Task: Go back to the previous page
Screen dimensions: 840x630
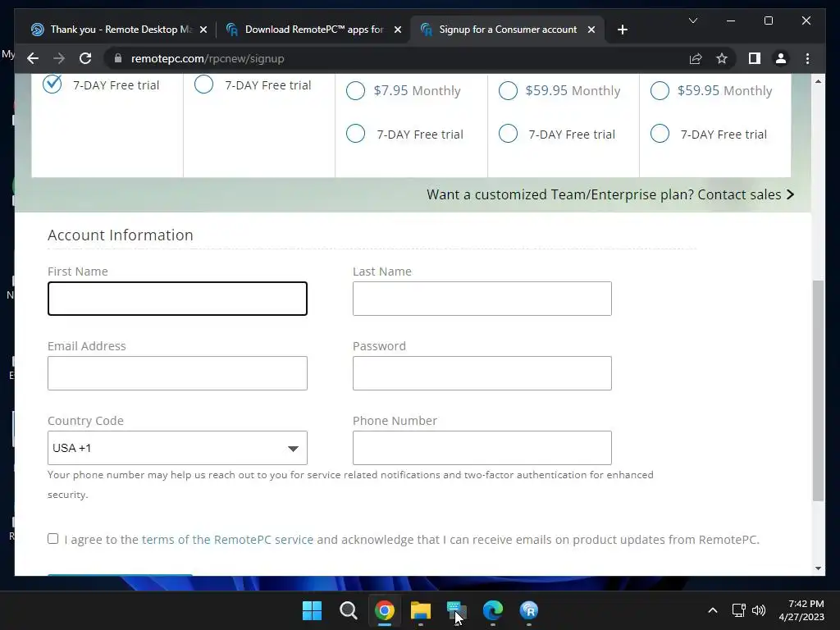Action: pos(33,58)
